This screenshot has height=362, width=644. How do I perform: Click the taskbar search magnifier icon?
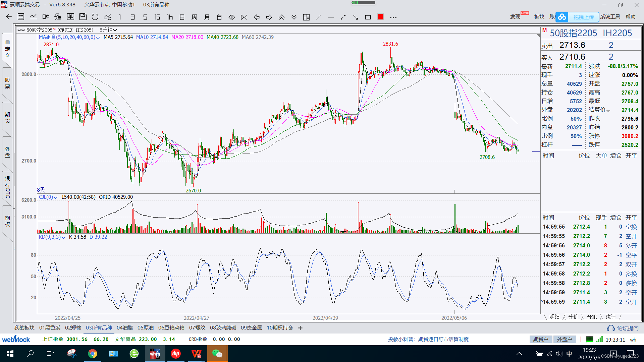coord(30,354)
